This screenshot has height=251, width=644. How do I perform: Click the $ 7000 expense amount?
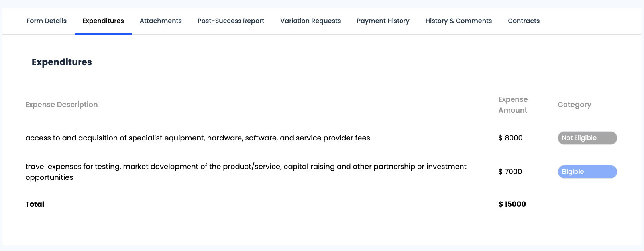click(510, 172)
